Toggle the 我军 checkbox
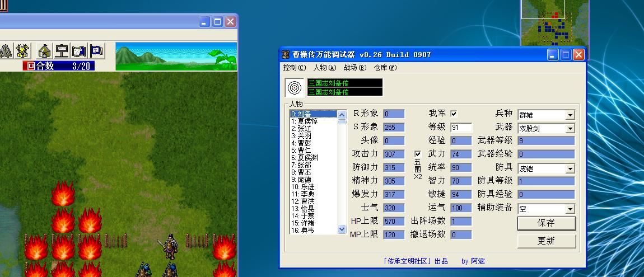The height and width of the screenshot is (277, 644). pyautogui.click(x=454, y=114)
